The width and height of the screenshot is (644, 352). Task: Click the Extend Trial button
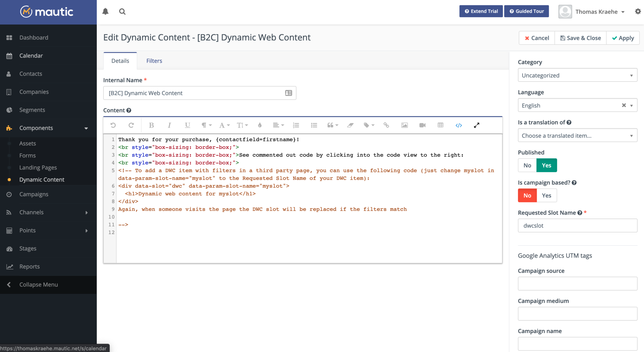click(481, 11)
